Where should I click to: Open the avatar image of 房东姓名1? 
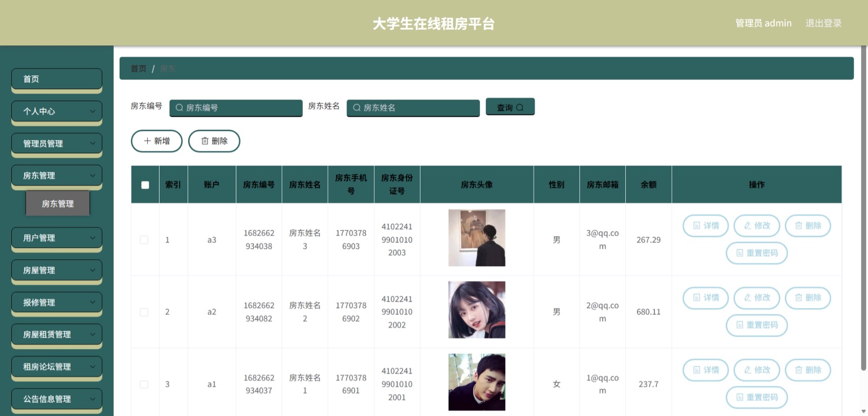point(477,382)
